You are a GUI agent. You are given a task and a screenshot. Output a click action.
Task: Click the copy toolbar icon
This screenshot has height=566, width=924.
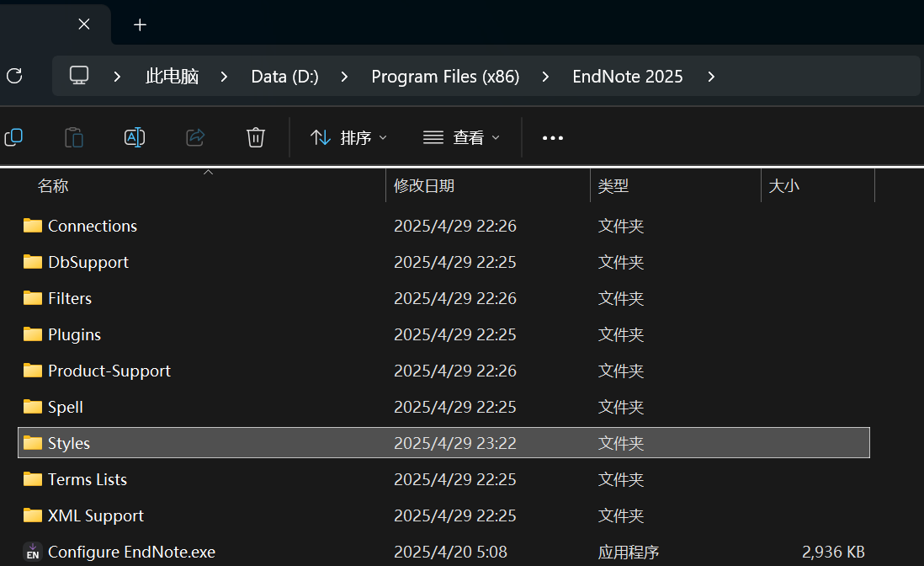click(13, 137)
